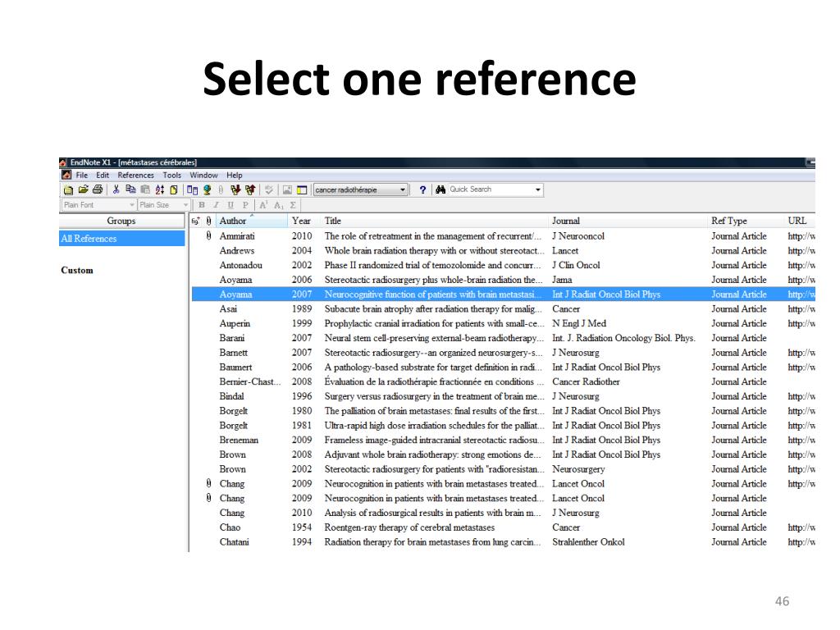Click the Insert Picture icon

[x=287, y=189]
